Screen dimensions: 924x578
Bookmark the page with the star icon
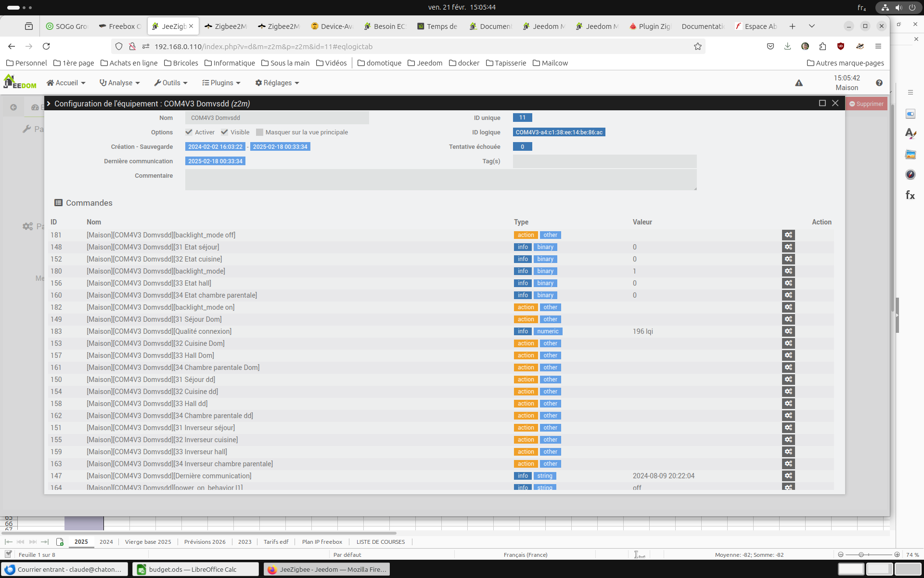click(697, 46)
